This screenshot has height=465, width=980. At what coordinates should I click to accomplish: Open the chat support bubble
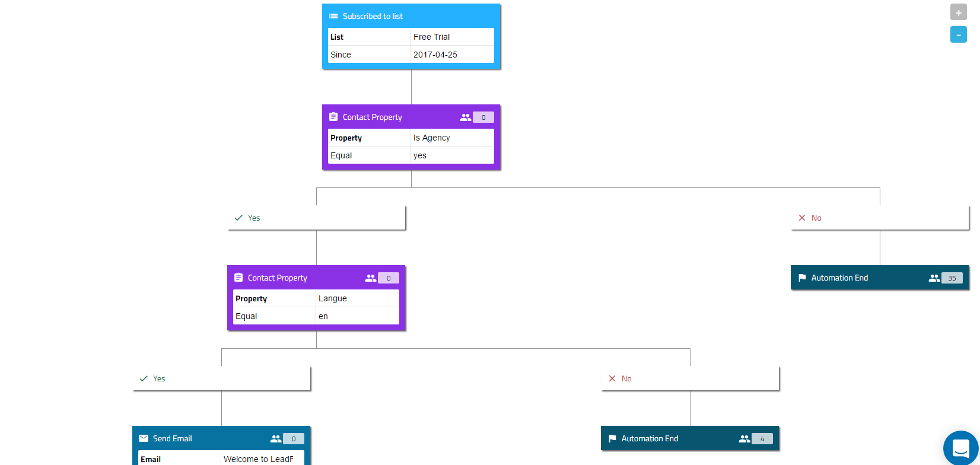(960, 448)
